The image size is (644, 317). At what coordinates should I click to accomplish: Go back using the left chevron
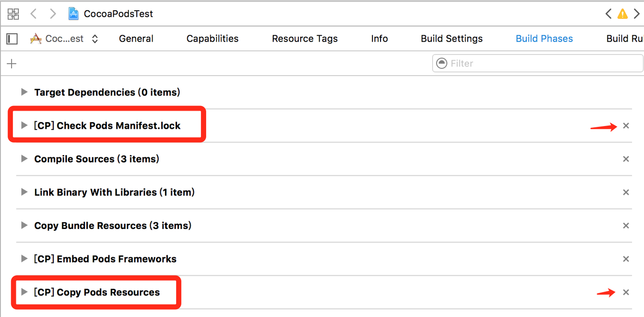[x=34, y=14]
